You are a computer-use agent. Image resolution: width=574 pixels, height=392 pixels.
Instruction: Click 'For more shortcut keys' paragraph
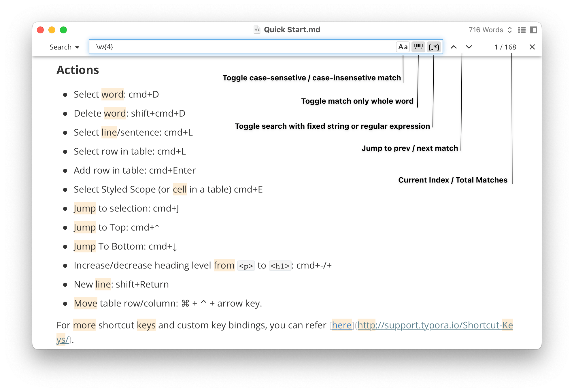click(x=285, y=332)
